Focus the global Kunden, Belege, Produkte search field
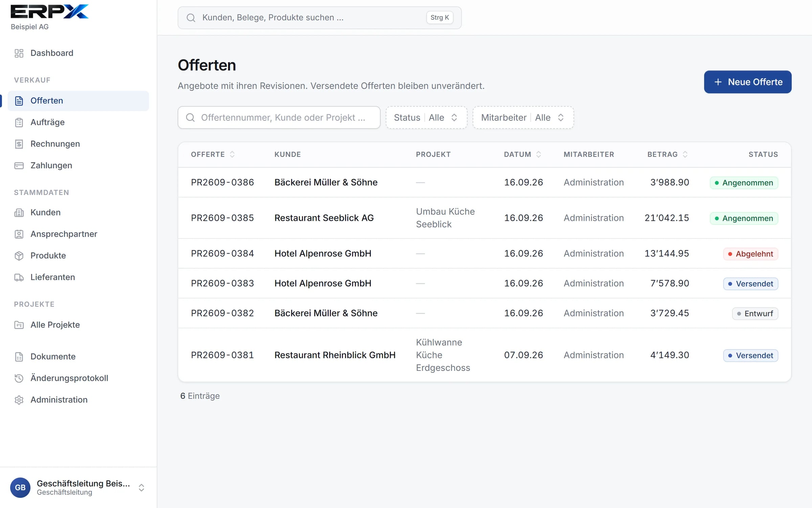Image resolution: width=812 pixels, height=508 pixels. click(319, 18)
